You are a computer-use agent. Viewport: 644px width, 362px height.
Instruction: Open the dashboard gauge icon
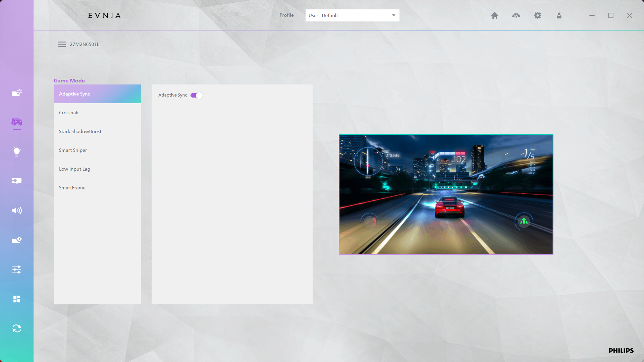[516, 15]
